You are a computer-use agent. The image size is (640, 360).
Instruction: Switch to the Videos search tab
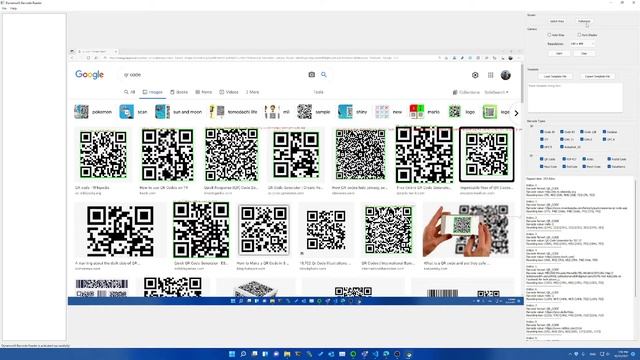(x=229, y=92)
